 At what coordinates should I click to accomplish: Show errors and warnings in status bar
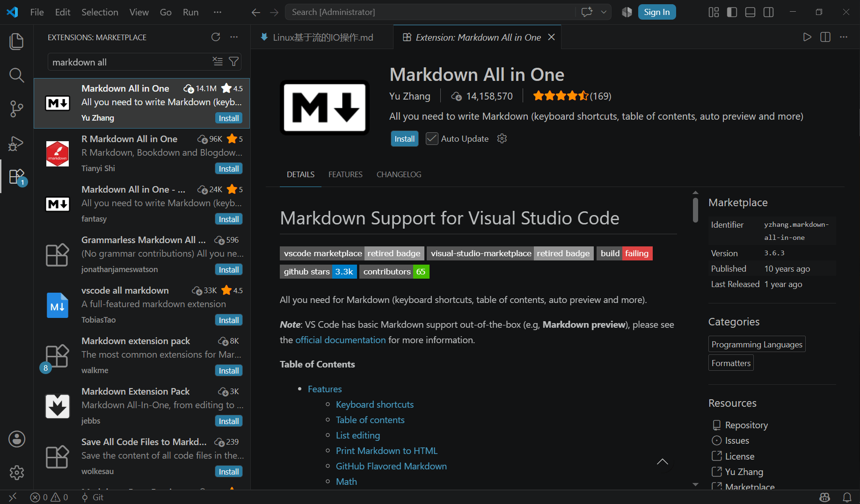coord(49,497)
